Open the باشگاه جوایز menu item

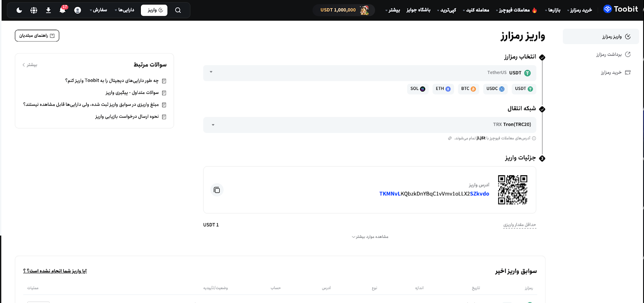[419, 10]
